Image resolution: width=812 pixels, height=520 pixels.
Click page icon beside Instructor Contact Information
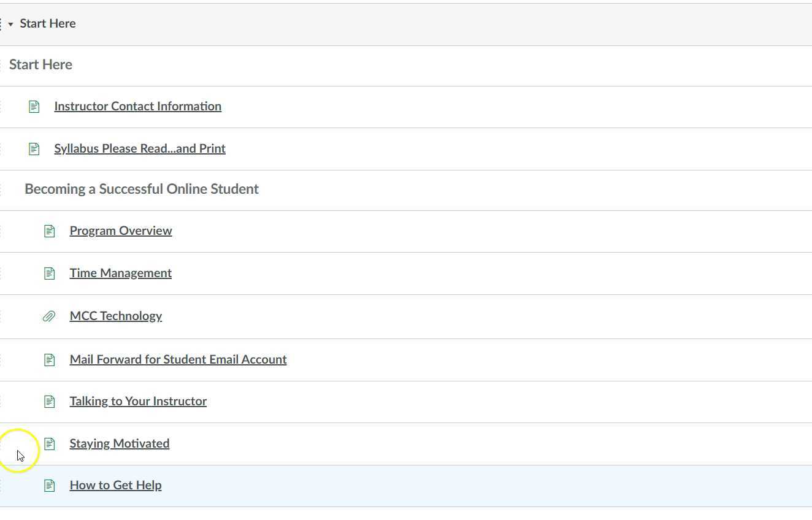click(x=34, y=107)
